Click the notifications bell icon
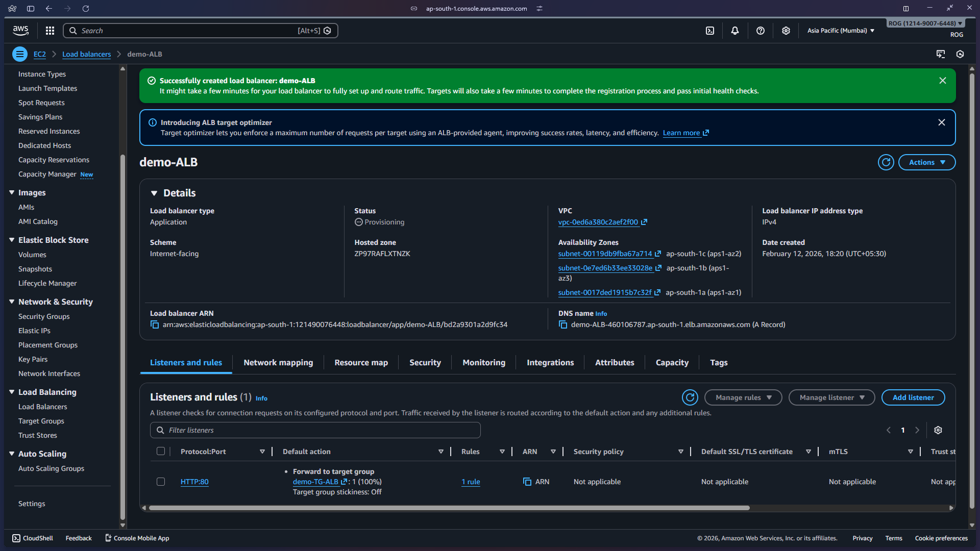This screenshot has width=980, height=551. click(x=735, y=31)
